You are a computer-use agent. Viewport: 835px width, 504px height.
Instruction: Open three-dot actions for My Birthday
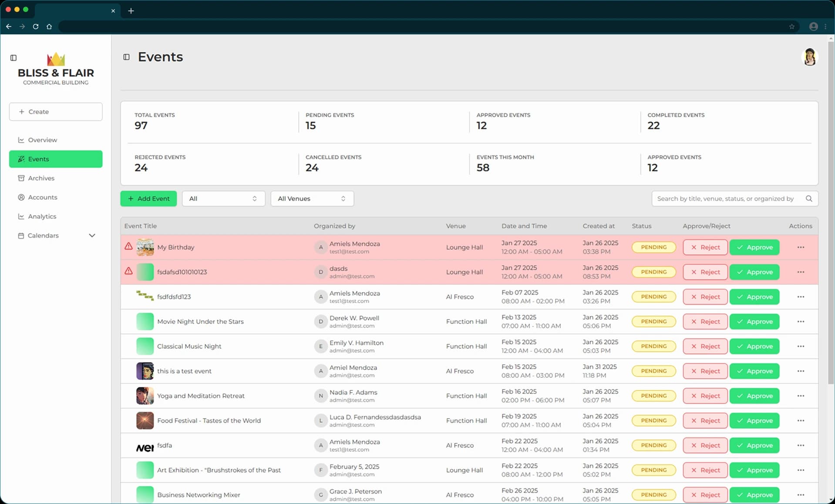click(x=800, y=247)
